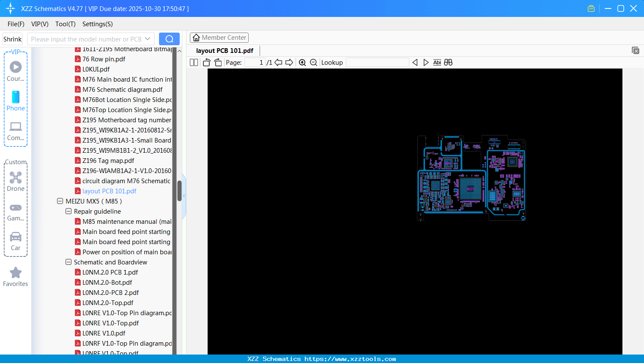Rotate the PDF clockwise

point(218,62)
